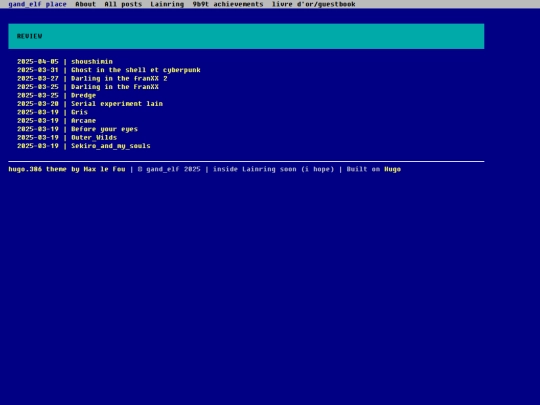Click the © gand_elf 2025 footer text
The image size is (540, 405).
tap(169, 169)
